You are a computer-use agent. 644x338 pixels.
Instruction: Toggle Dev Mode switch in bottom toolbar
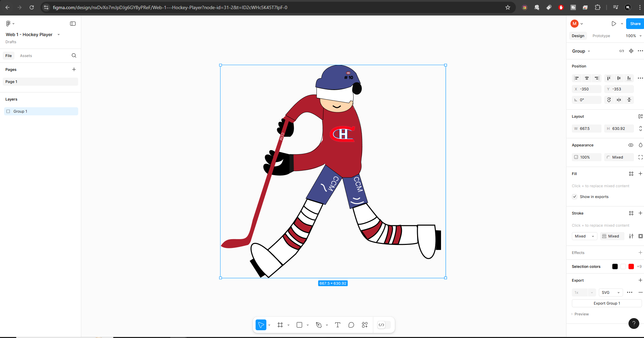point(384,325)
